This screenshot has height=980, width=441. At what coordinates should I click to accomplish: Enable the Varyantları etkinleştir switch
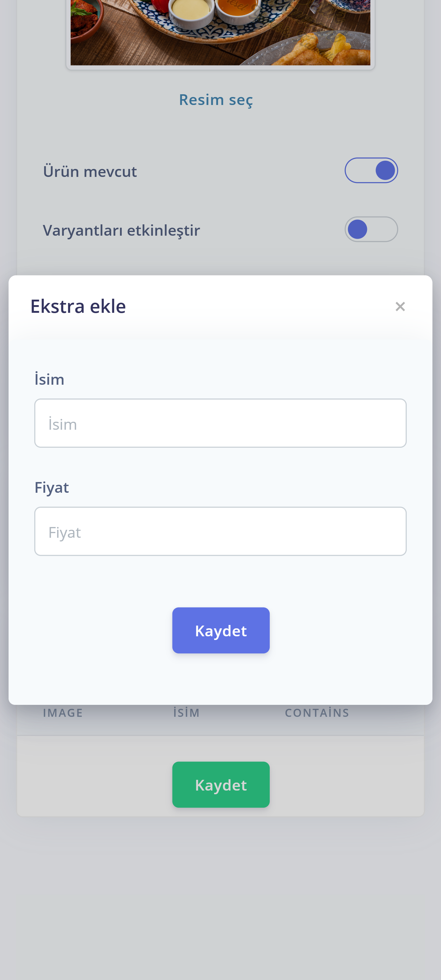pos(371,230)
